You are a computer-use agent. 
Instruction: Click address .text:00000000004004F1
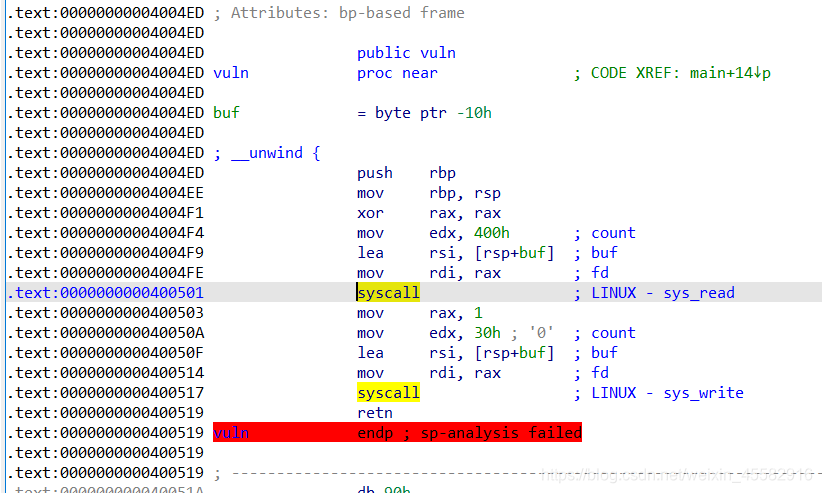click(x=105, y=213)
